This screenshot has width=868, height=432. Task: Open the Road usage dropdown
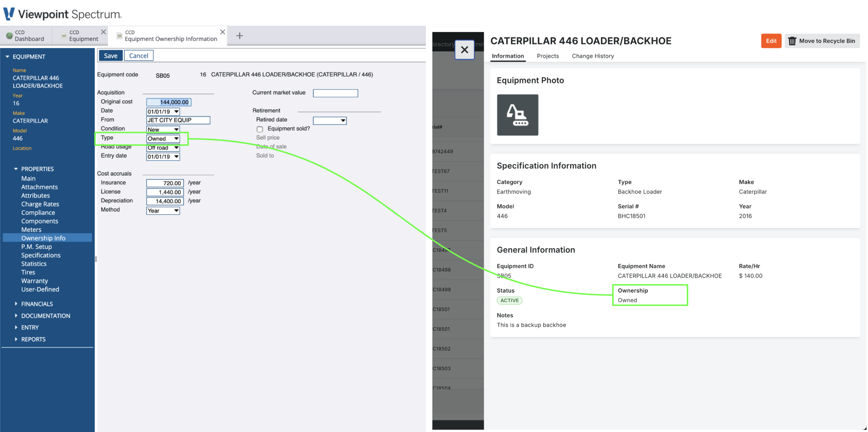(x=163, y=148)
